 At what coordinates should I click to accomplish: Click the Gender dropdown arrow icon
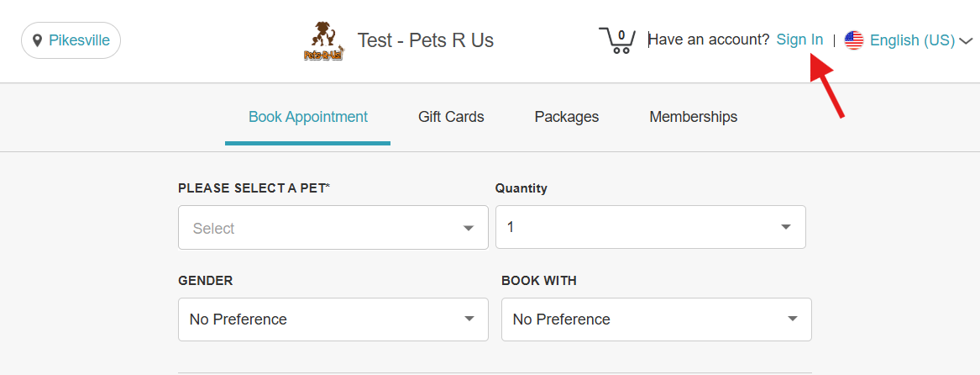pyautogui.click(x=469, y=320)
